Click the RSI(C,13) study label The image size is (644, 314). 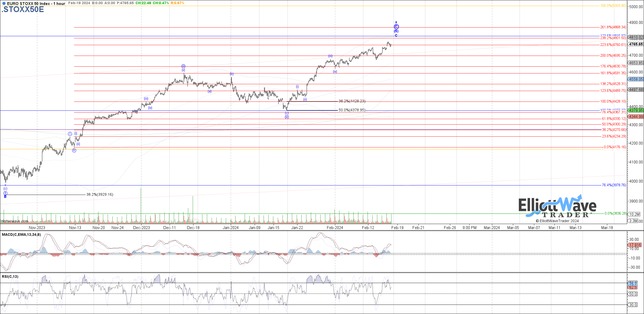(x=10, y=276)
